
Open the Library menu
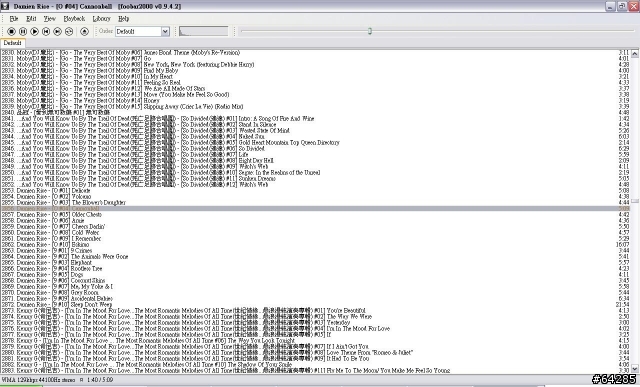click(x=101, y=19)
